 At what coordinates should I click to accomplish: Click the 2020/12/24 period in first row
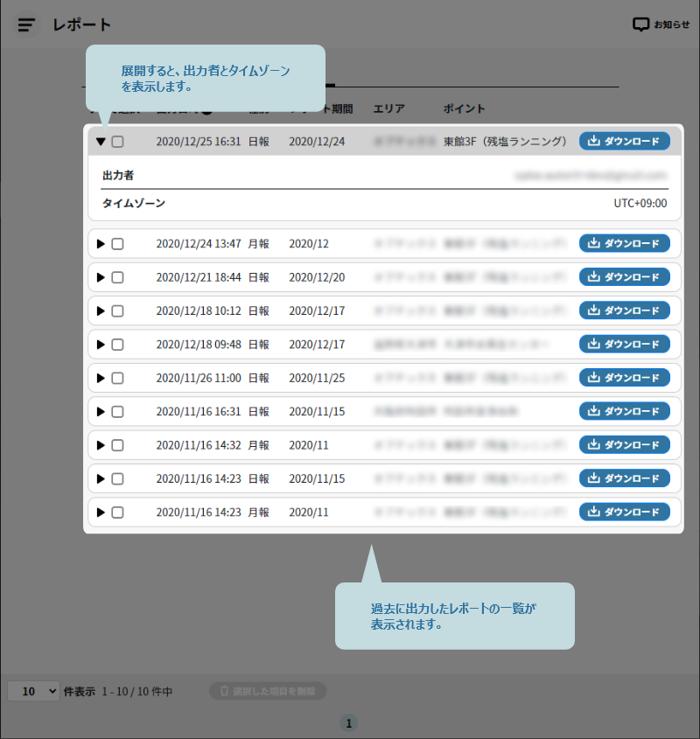[317, 142]
